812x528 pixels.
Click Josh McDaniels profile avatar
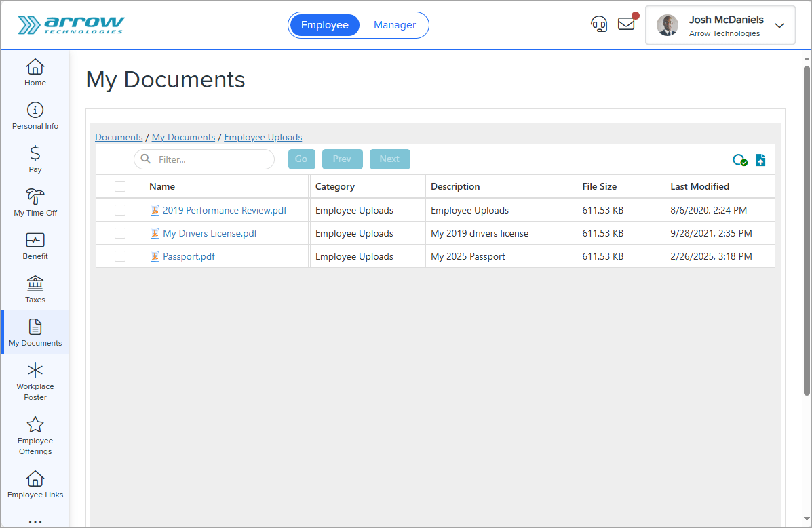[x=668, y=25]
